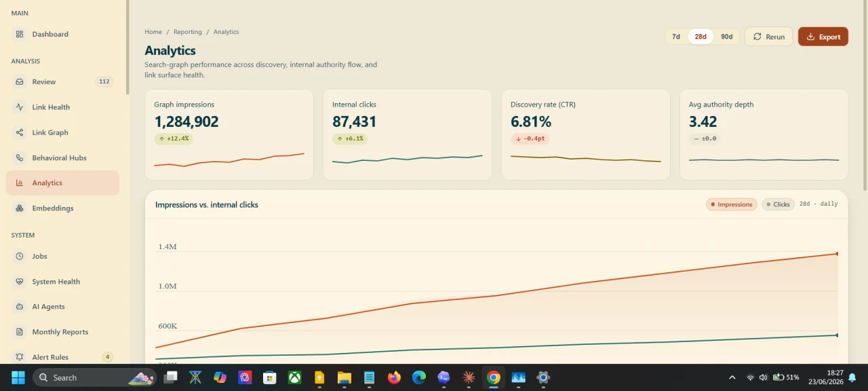Click the "28d · daily" chart label

tap(818, 204)
